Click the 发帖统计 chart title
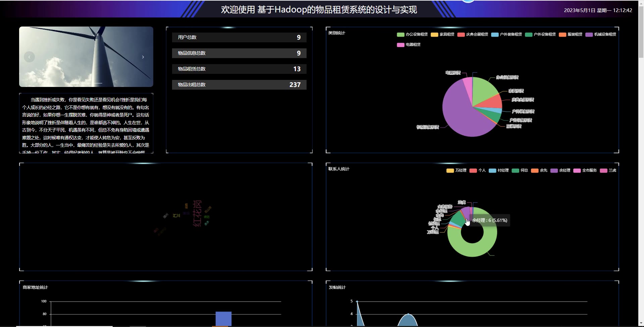Image resolution: width=644 pixels, height=327 pixels. (x=337, y=287)
